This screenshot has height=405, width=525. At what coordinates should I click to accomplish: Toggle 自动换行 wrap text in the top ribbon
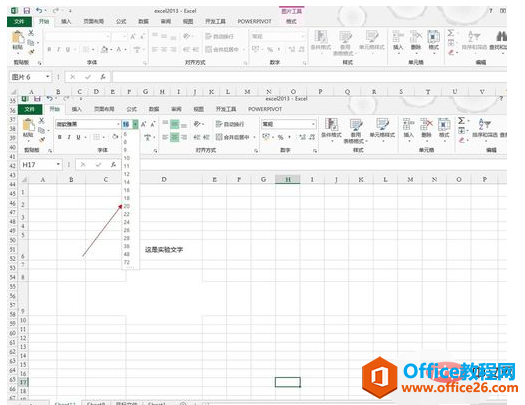tap(219, 36)
